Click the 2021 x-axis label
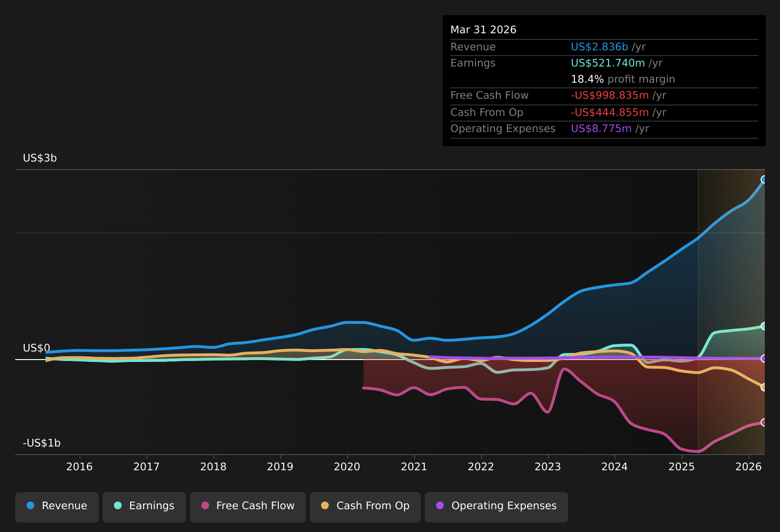The width and height of the screenshot is (780, 532). tap(414, 467)
